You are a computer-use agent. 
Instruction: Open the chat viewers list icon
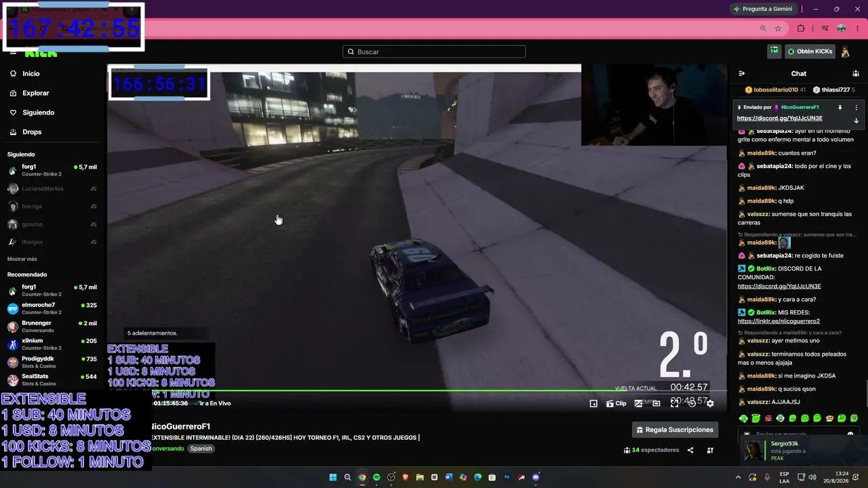click(x=856, y=73)
